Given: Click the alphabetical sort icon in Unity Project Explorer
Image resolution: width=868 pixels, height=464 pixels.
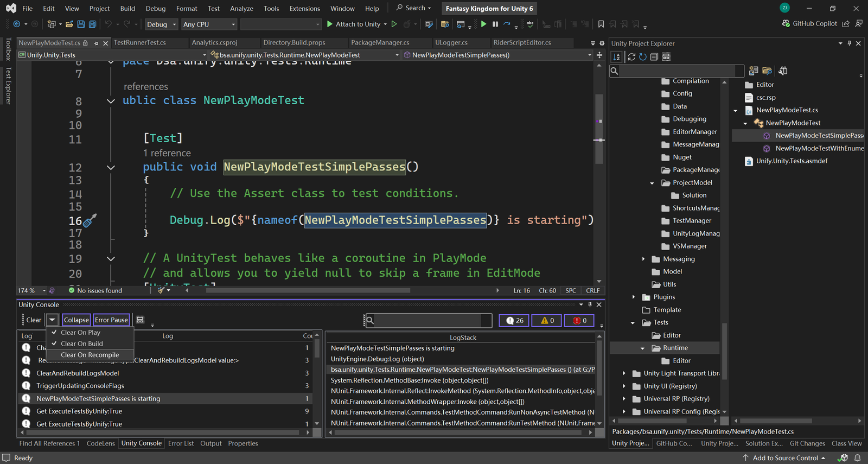Looking at the screenshot, I should [617, 57].
